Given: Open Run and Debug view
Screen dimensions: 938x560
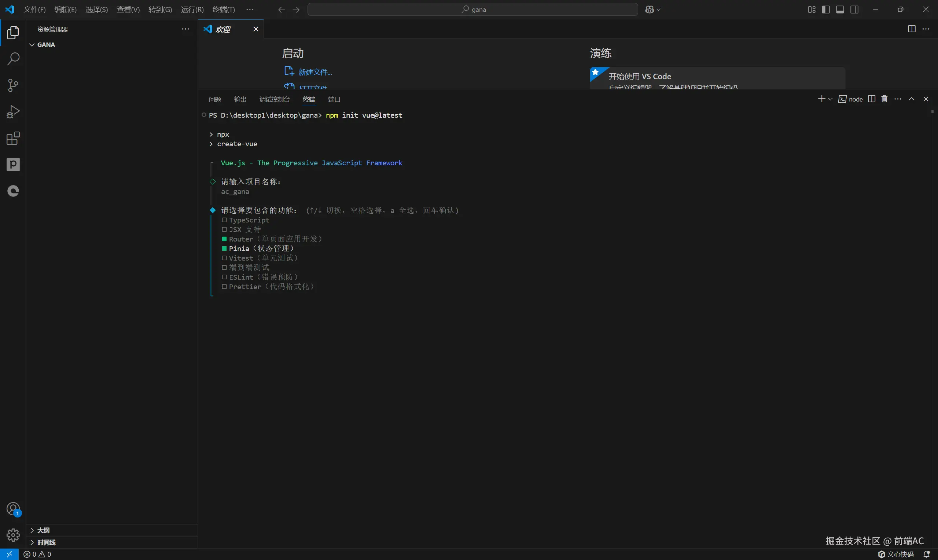Looking at the screenshot, I should tap(13, 112).
